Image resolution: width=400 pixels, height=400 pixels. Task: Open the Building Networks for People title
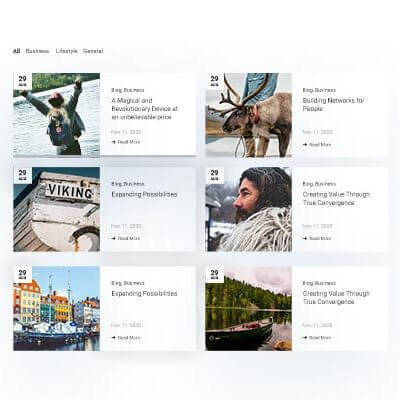[x=333, y=105]
